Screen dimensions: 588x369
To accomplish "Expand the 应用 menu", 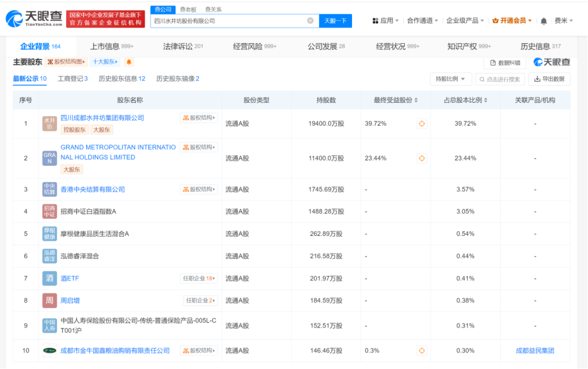I will click(x=386, y=21).
